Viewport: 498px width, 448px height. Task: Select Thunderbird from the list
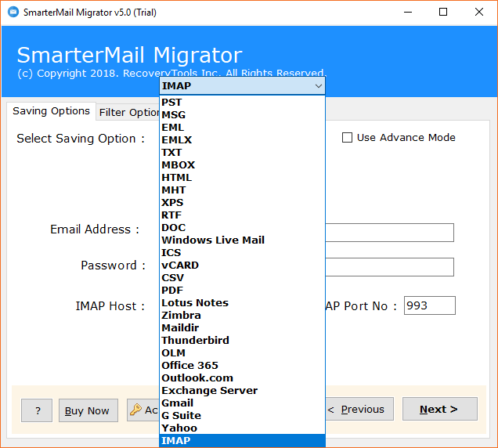[242, 340]
